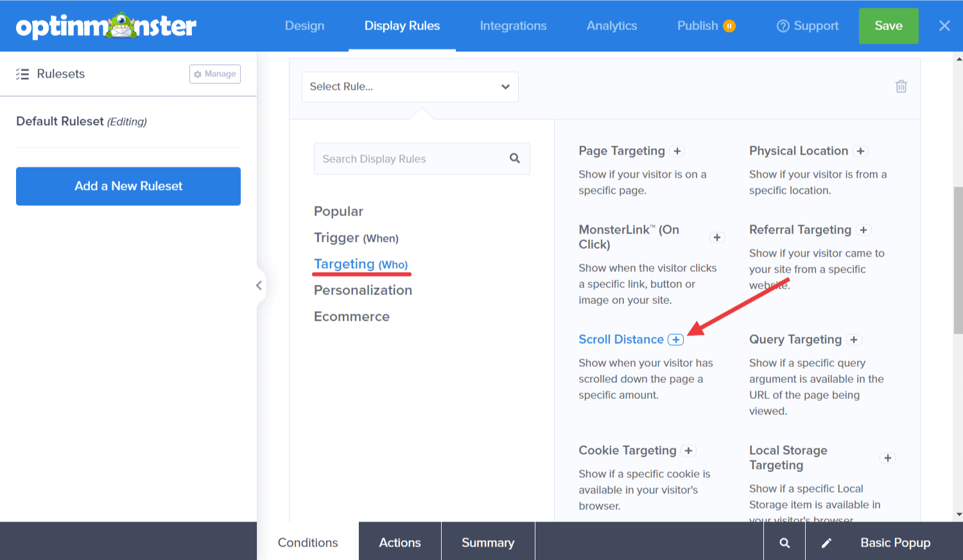Select the Popular rule category
963x560 pixels.
point(338,211)
